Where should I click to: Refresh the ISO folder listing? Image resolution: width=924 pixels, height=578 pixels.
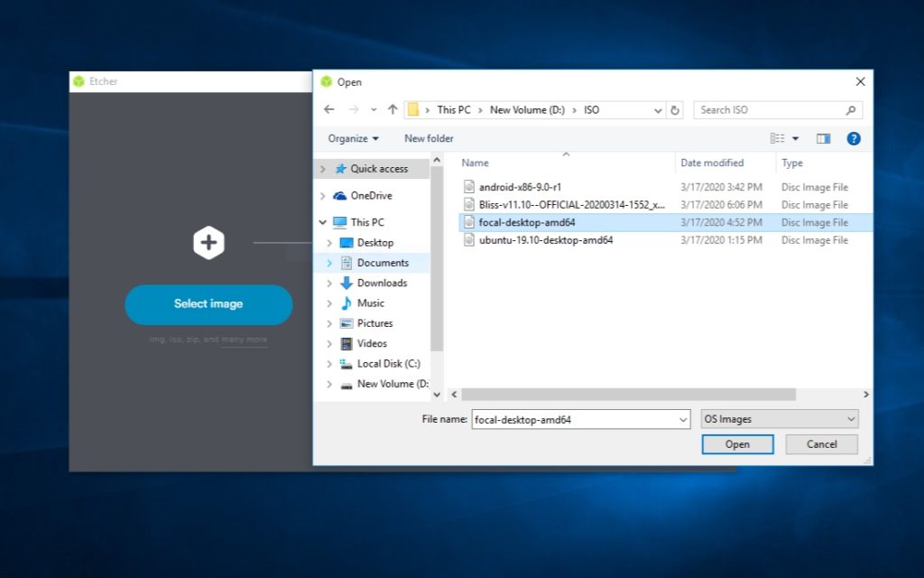[675, 110]
